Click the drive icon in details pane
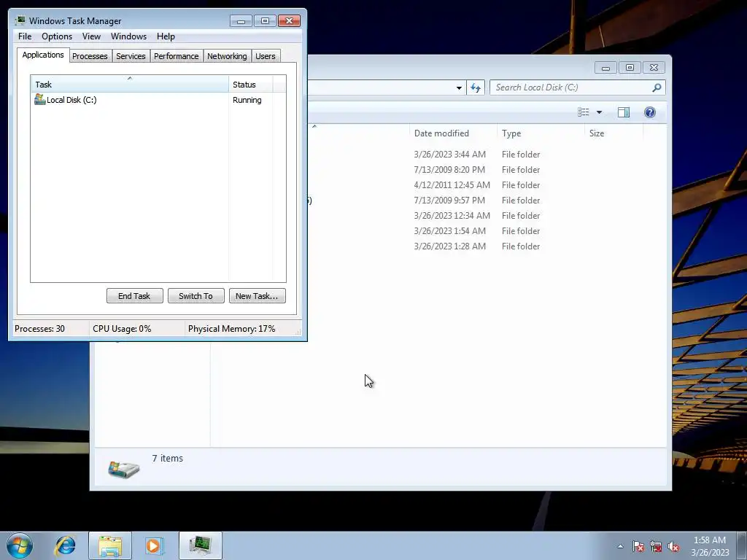The width and height of the screenshot is (747, 560). pyautogui.click(x=124, y=469)
